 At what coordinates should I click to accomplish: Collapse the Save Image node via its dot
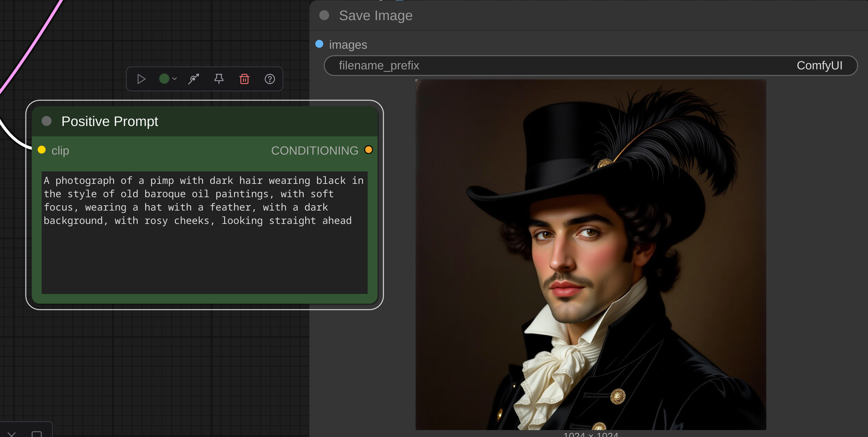click(x=324, y=16)
